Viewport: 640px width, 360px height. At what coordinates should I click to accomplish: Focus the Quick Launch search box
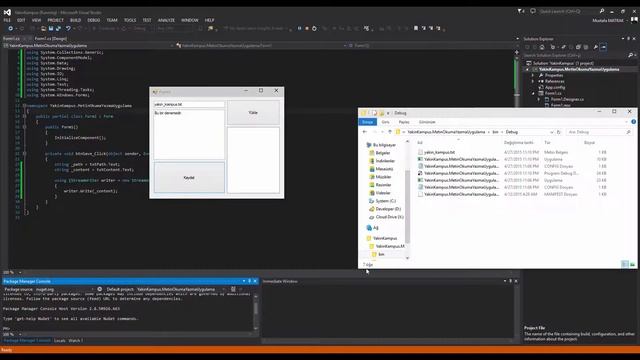tap(571, 11)
